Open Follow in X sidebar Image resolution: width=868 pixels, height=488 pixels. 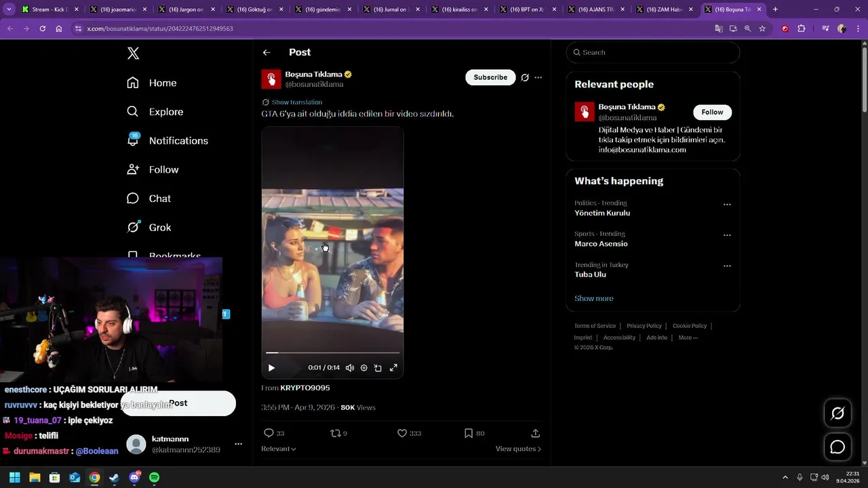(x=153, y=169)
